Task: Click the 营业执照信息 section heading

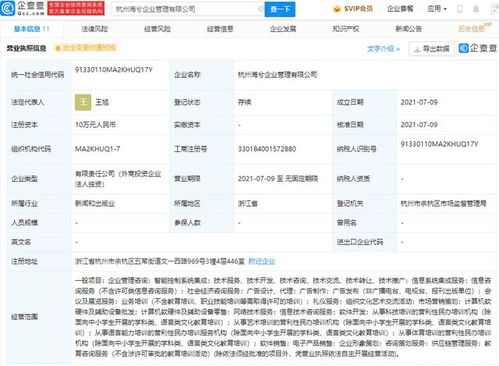Action: tap(26, 49)
